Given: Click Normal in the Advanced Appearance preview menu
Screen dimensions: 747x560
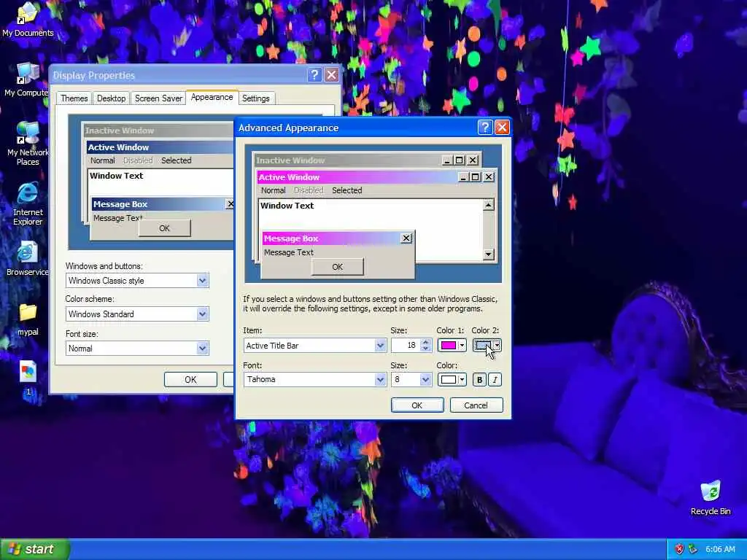Looking at the screenshot, I should click(x=273, y=190).
